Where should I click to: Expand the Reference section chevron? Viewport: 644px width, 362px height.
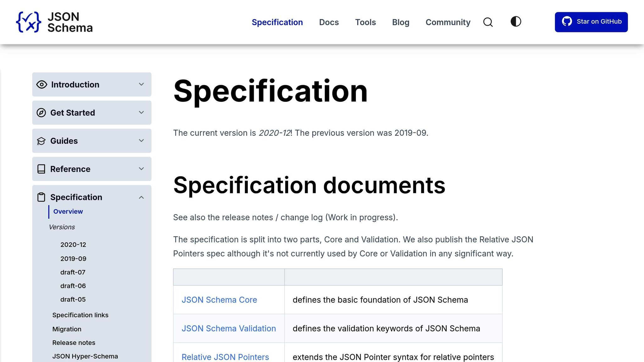[142, 169]
